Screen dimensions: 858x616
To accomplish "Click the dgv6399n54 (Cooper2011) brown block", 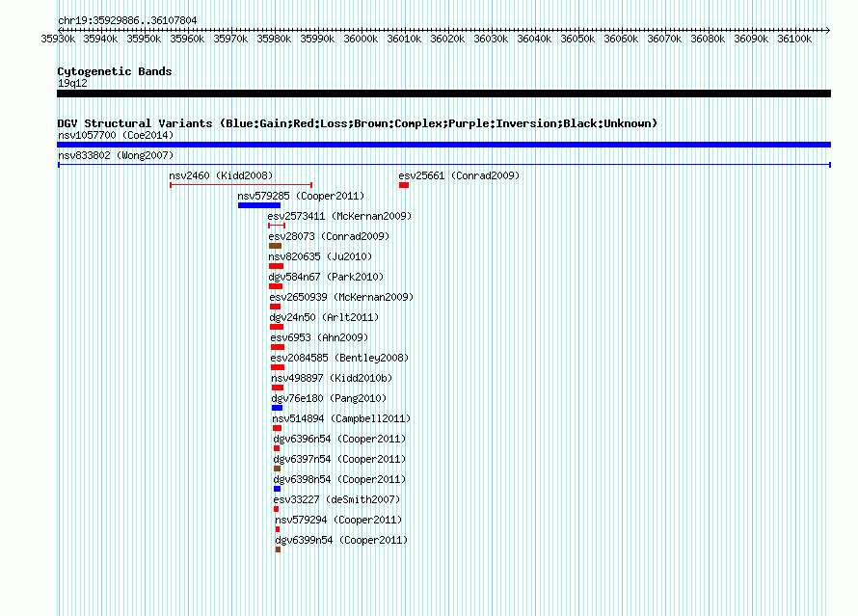I will [x=278, y=549].
